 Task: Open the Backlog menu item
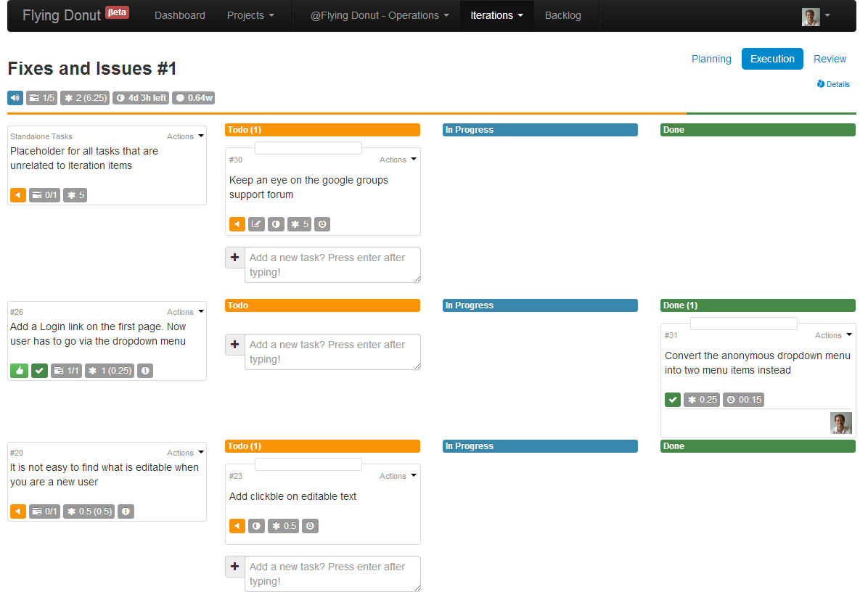(562, 15)
